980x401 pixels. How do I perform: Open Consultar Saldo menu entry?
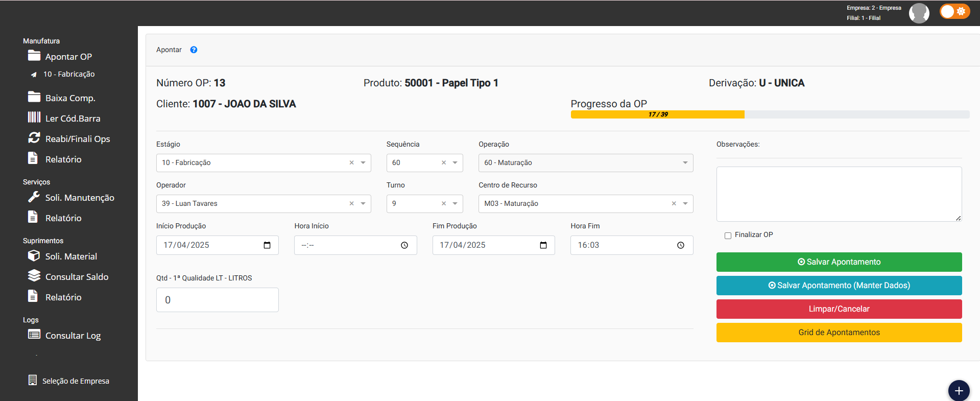tap(77, 277)
